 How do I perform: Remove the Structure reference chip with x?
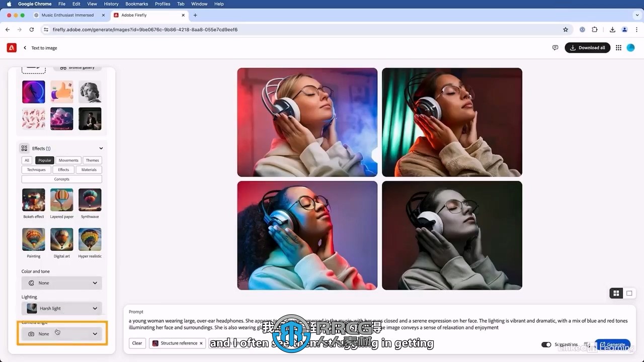pyautogui.click(x=201, y=343)
